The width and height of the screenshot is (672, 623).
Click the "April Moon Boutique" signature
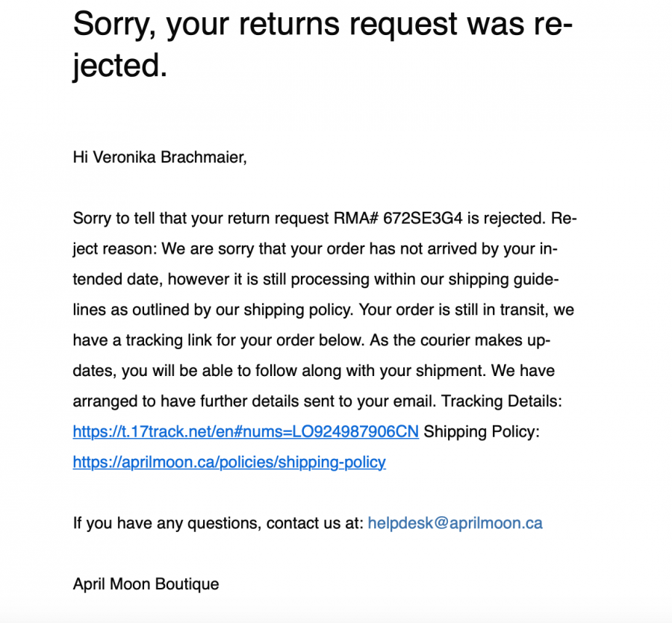[x=146, y=583]
